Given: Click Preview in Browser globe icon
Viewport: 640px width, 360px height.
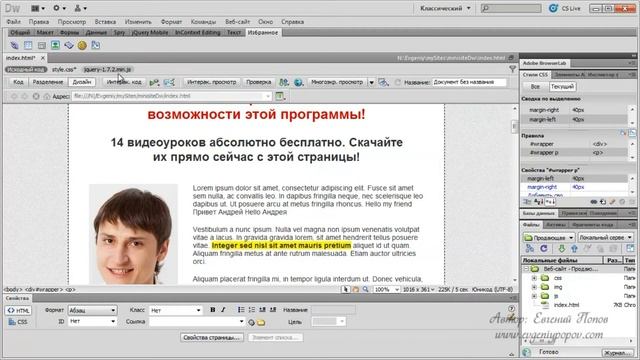Looking at the screenshot, I should 298,82.
